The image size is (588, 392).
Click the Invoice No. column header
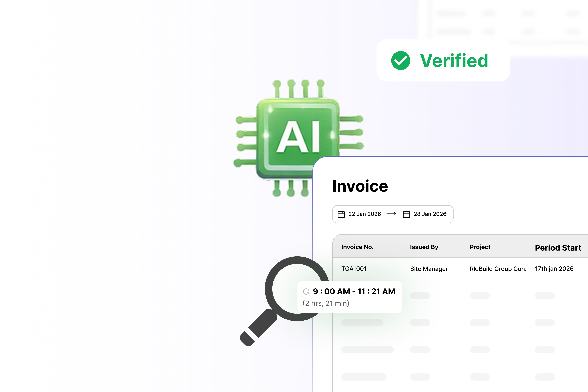click(357, 247)
